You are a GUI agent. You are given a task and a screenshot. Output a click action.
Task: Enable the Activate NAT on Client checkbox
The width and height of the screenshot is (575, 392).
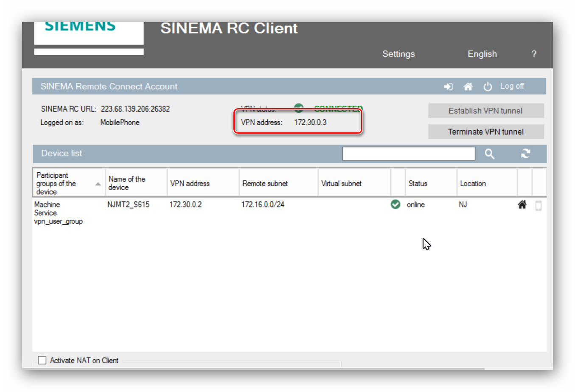tap(42, 360)
